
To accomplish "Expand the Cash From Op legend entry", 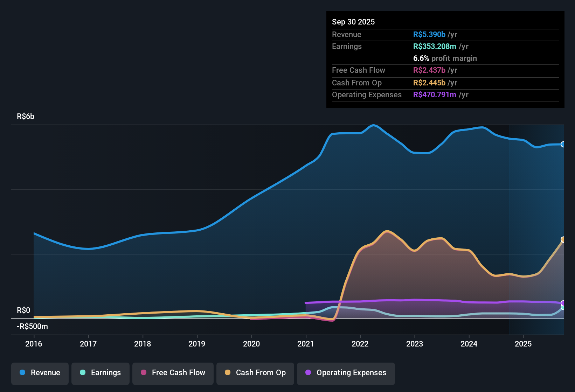I will tap(255, 373).
